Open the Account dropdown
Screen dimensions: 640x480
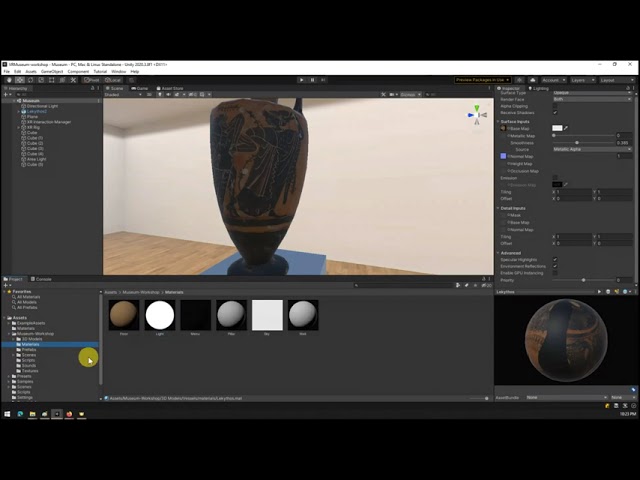(553, 80)
